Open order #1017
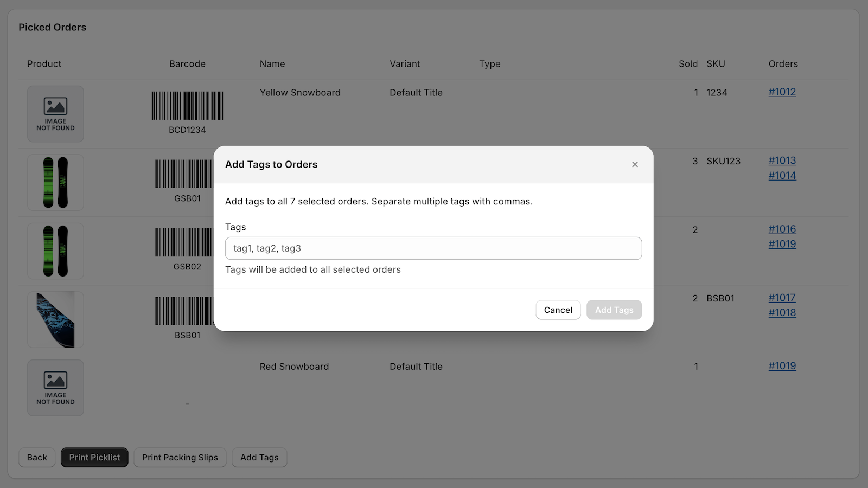This screenshot has height=488, width=868. (x=782, y=298)
